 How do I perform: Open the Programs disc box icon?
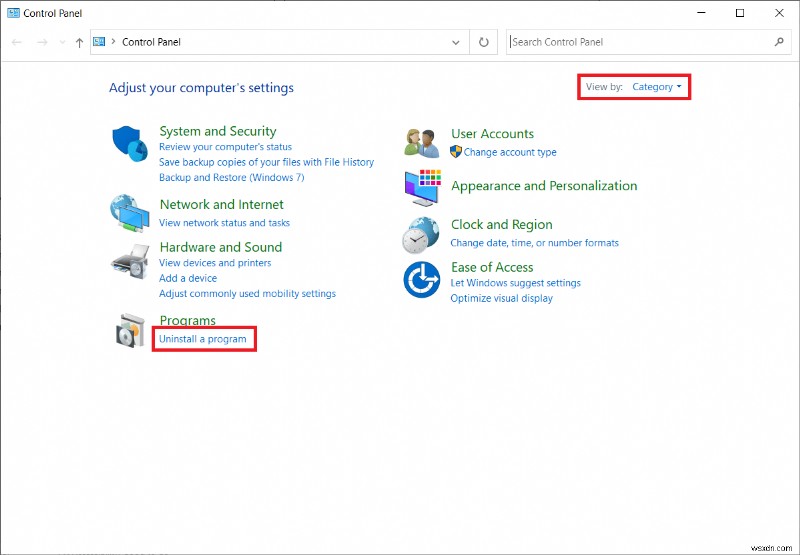[131, 331]
